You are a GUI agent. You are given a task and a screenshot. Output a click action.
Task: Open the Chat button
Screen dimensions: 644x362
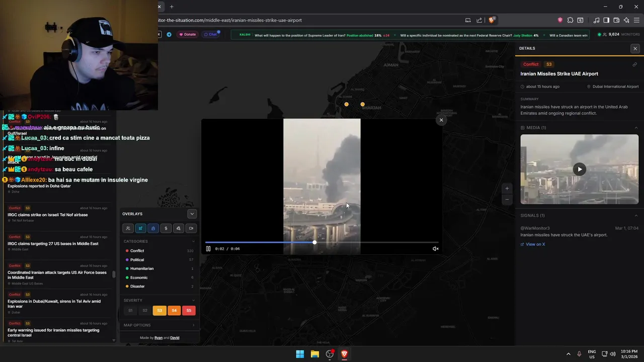(210, 35)
